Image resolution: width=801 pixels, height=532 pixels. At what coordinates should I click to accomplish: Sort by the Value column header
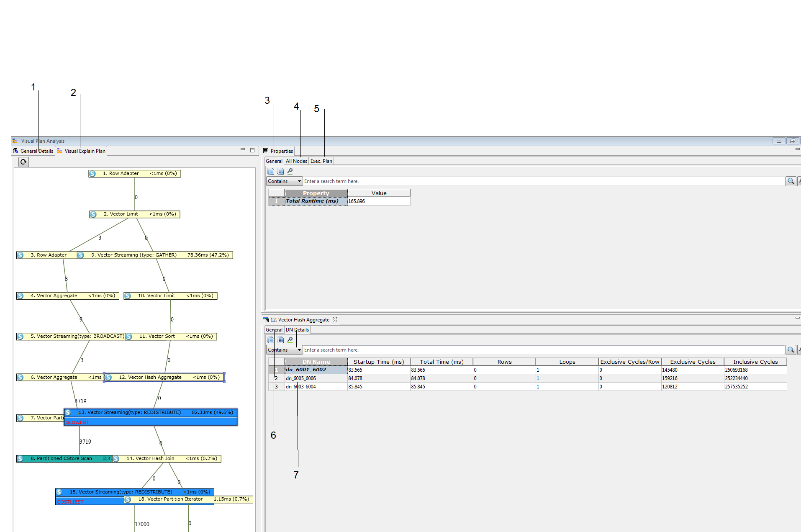tap(379, 193)
